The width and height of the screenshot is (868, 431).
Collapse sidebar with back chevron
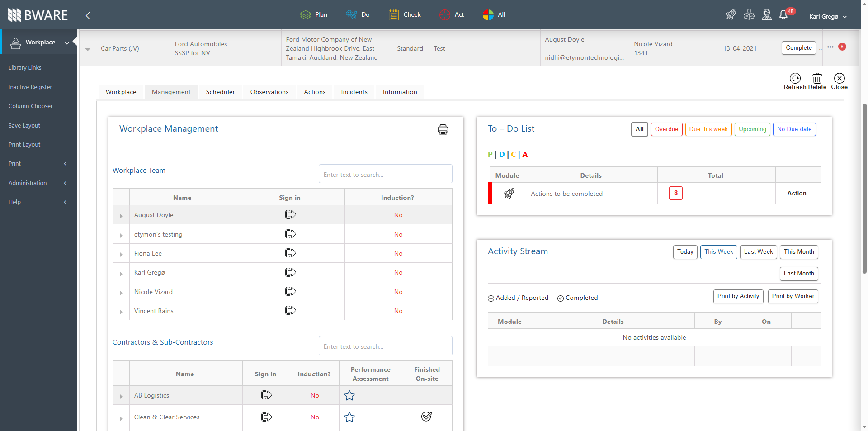pyautogui.click(x=88, y=15)
